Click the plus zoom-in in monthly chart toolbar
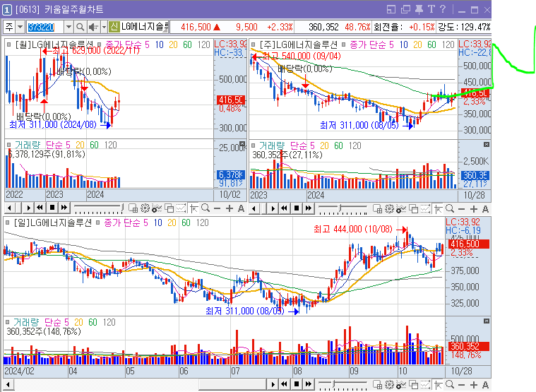Viewport: 536px width, 392px height. click(x=229, y=208)
